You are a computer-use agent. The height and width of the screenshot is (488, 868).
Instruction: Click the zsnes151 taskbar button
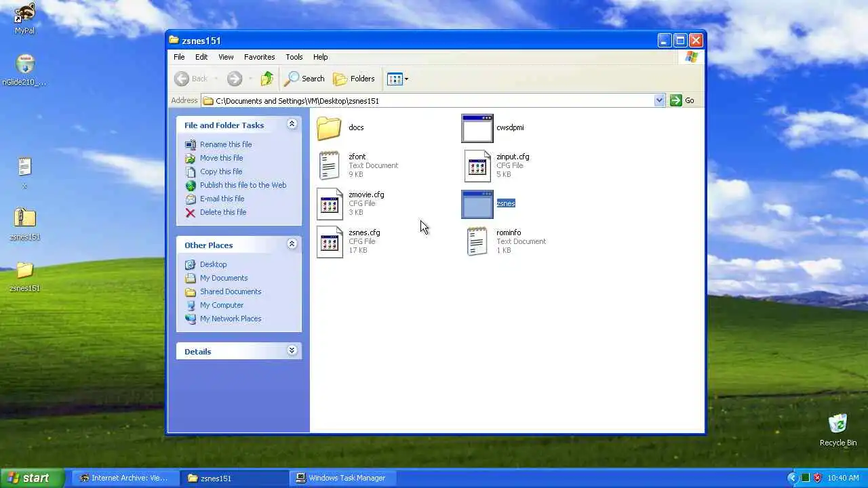tap(234, 478)
